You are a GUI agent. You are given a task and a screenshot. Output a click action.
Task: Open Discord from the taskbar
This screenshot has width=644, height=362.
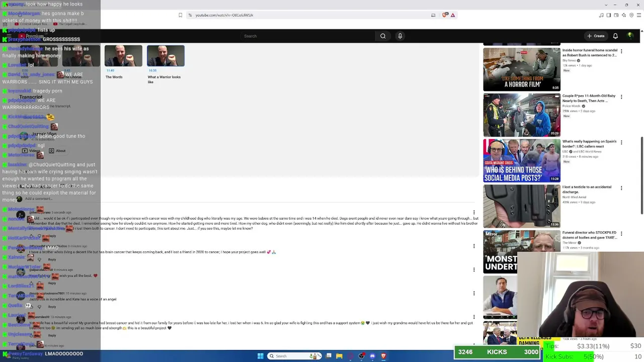tap(372, 356)
